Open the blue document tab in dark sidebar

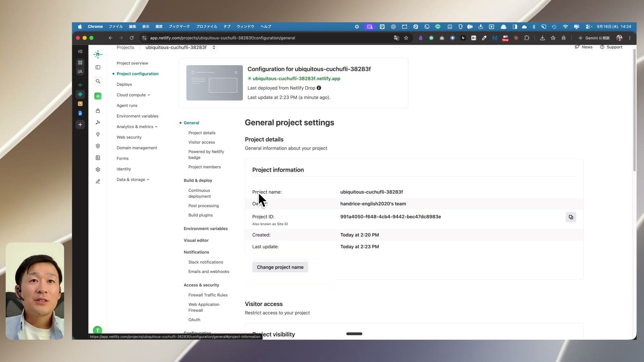pyautogui.click(x=80, y=113)
